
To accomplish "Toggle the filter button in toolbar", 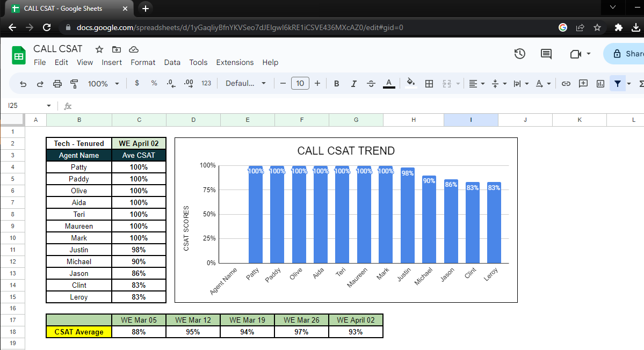I will pos(618,83).
